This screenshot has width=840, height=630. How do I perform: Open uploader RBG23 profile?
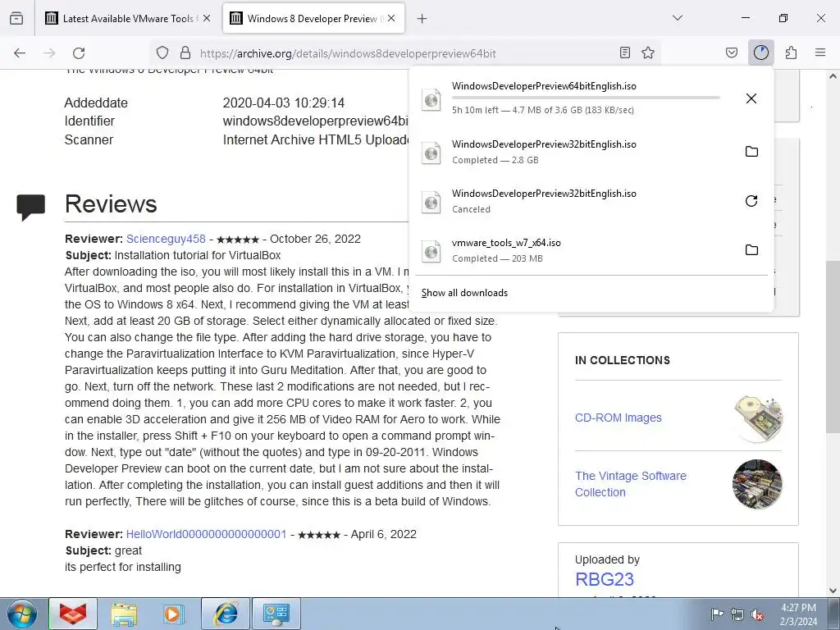point(605,579)
